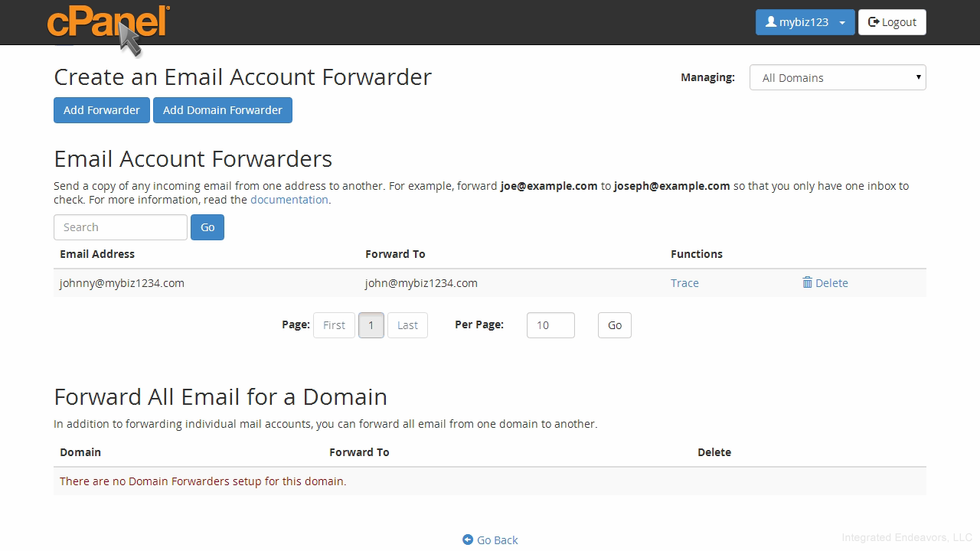The height and width of the screenshot is (551, 980).
Task: Click the cPanel logo
Action: click(108, 21)
